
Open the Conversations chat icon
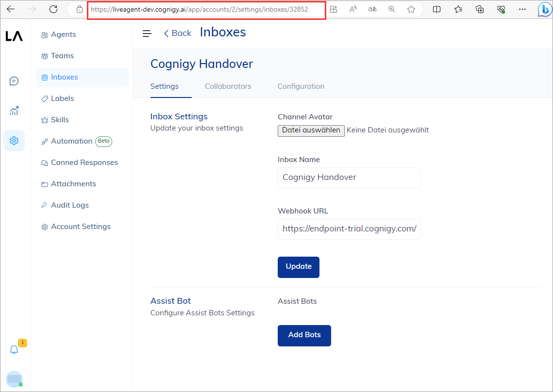(x=14, y=81)
